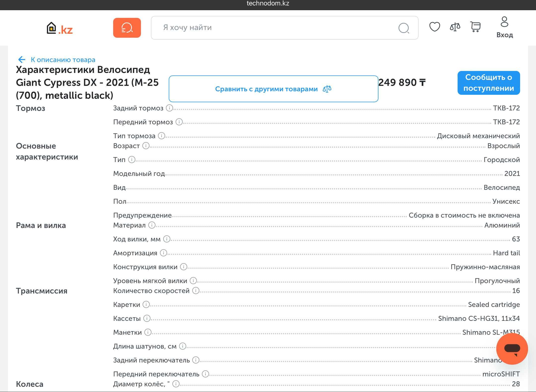Show info for Передний переключатель
Screen dimensions: 536x392
click(205, 374)
